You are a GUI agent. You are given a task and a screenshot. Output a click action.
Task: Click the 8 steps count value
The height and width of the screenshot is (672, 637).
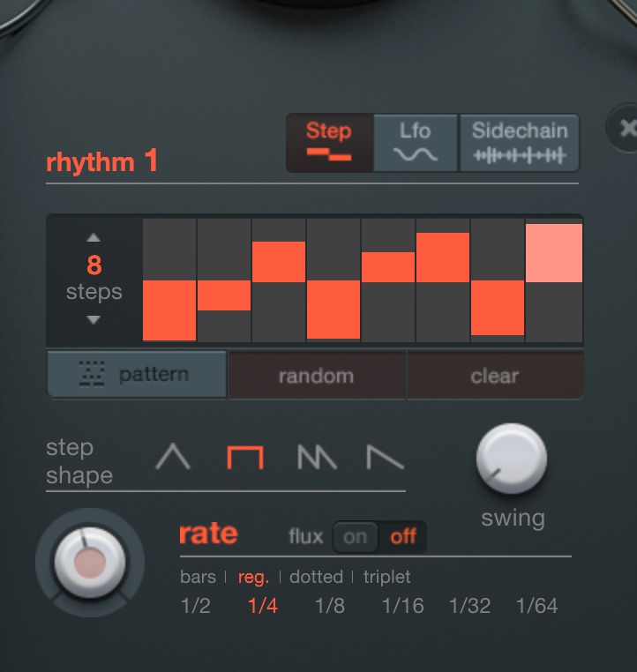coord(94,265)
